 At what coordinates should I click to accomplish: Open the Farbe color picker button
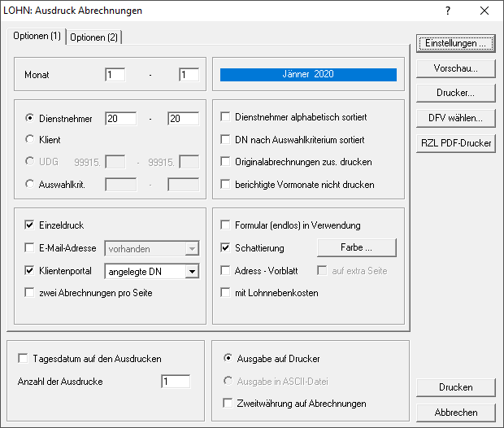click(356, 247)
